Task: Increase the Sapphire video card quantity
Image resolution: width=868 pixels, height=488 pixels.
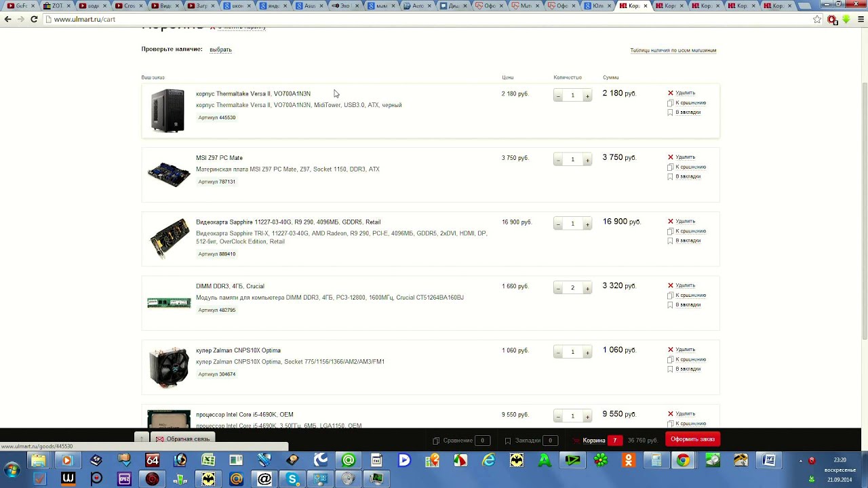Action: coord(587,224)
